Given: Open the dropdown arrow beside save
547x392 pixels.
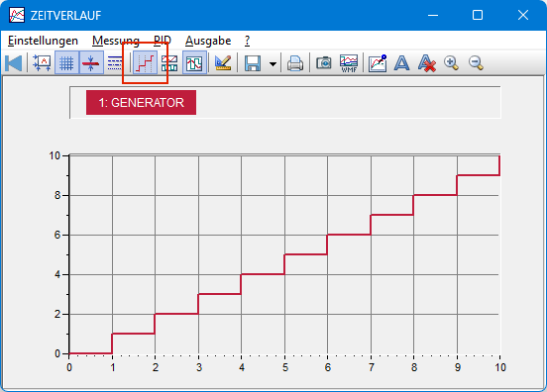Looking at the screenshot, I should [273, 63].
